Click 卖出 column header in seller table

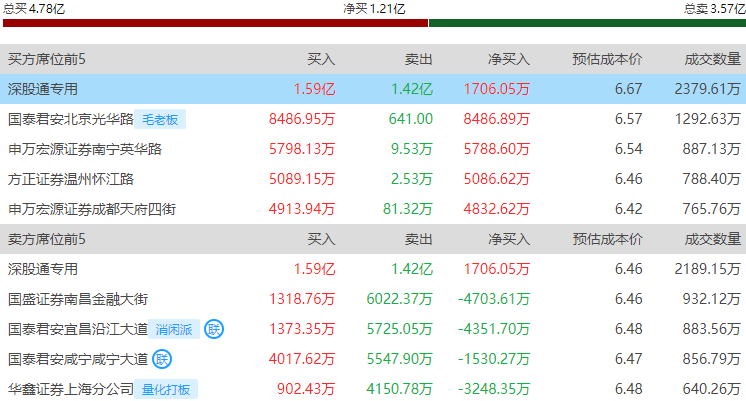[419, 239]
